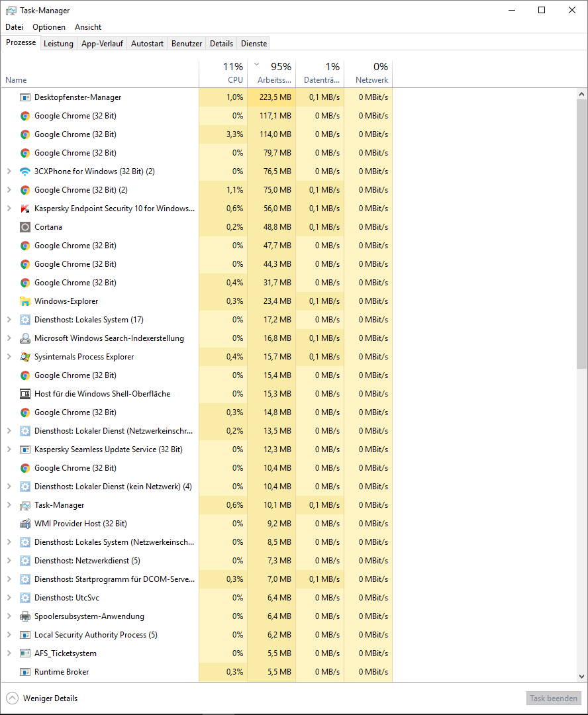Switch to the Benutzer tab

tap(187, 44)
